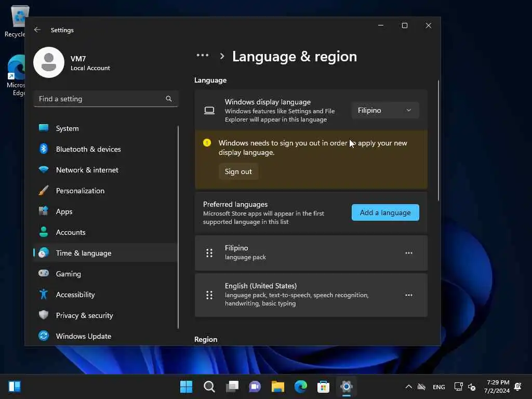Click into the Find a setting field
532x399 pixels.
tap(105, 99)
